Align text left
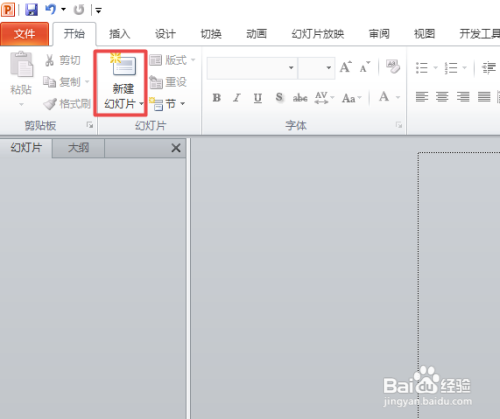The height and width of the screenshot is (419, 500). (422, 97)
